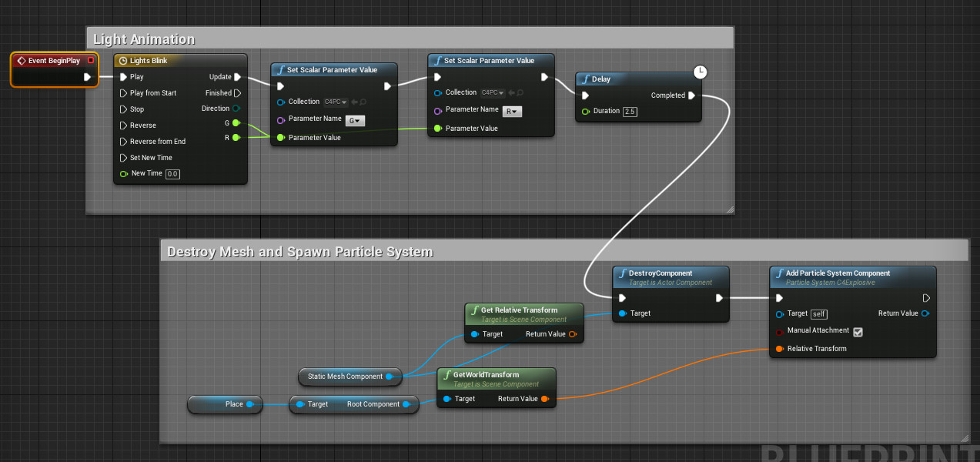Viewport: 980px width, 462px height.
Task: Click the Manual Attachment input pin
Action: [780, 331]
